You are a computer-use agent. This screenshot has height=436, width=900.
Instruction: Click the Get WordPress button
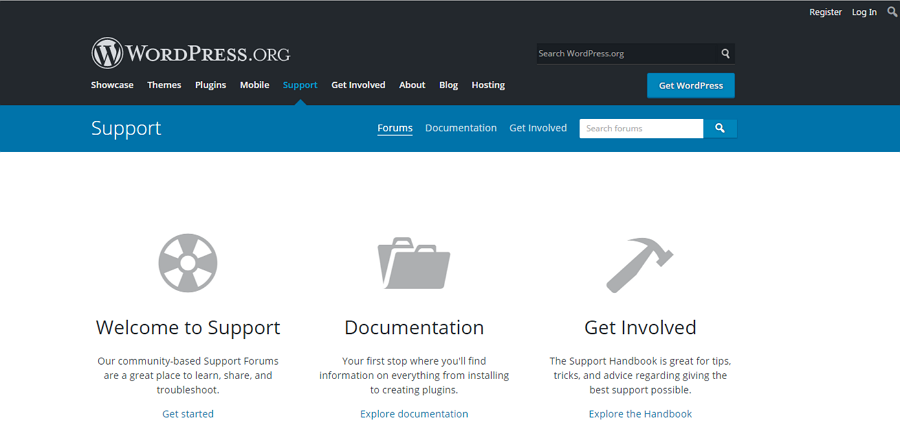point(690,85)
